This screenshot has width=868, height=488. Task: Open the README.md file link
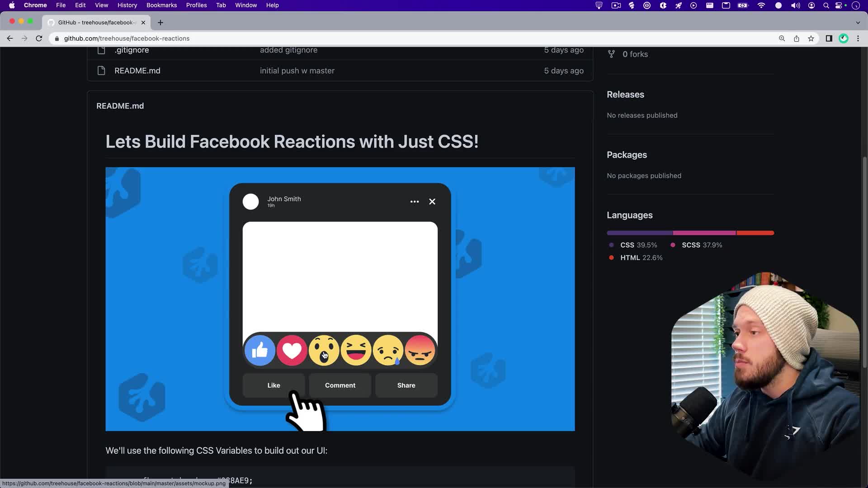(137, 70)
